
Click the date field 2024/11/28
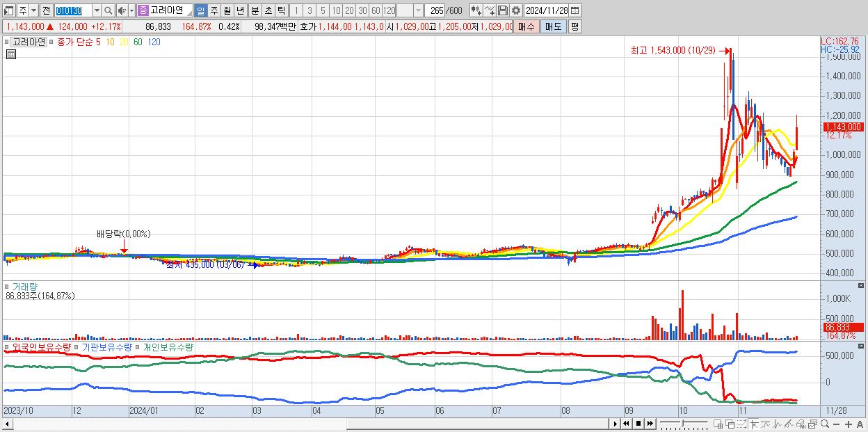click(x=547, y=11)
